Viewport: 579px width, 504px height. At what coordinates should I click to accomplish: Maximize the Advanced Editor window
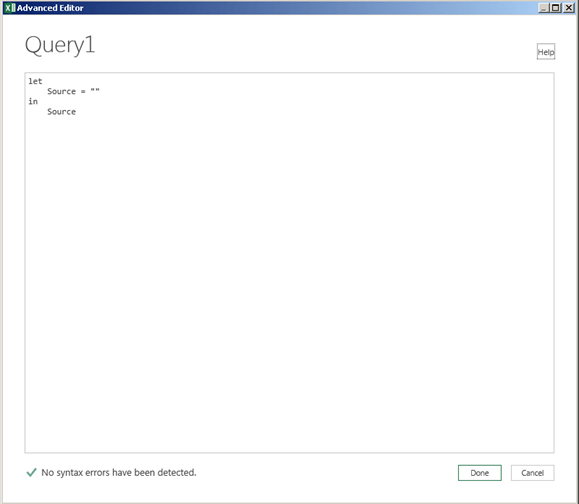(555, 8)
